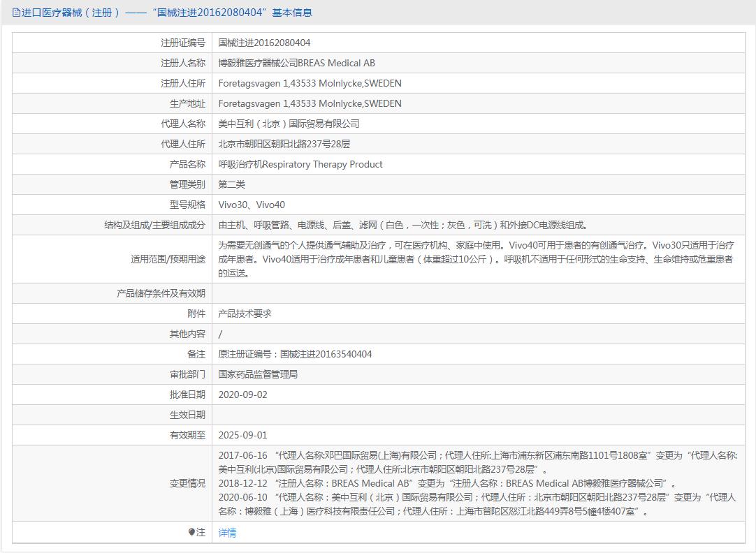Select the remark 原注册证编号：国械注进20163540404
756x553 pixels.
(295, 354)
